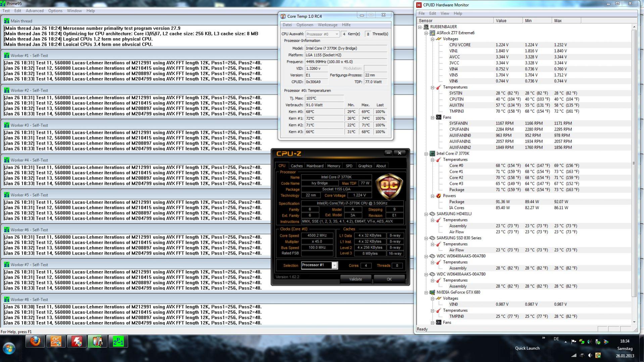Switch to the Mainboard tab in CPU-Z
Viewport: 644px width, 362px height.
[x=315, y=166]
